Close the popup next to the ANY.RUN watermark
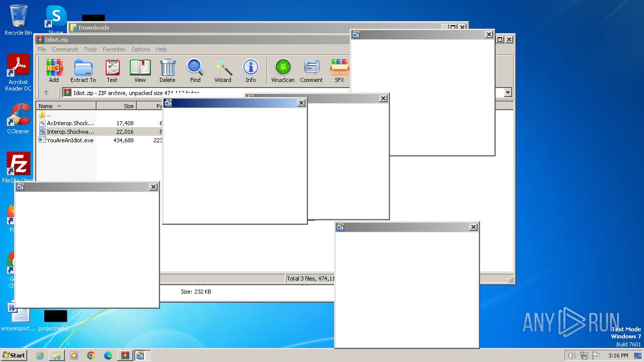Image resolution: width=644 pixels, height=362 pixels. tap(473, 227)
